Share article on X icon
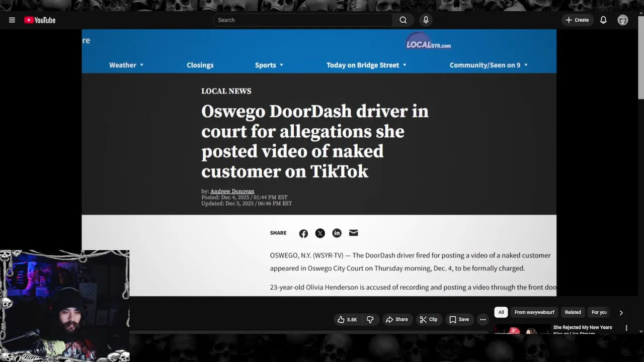This screenshot has width=644, height=362. 320,233
